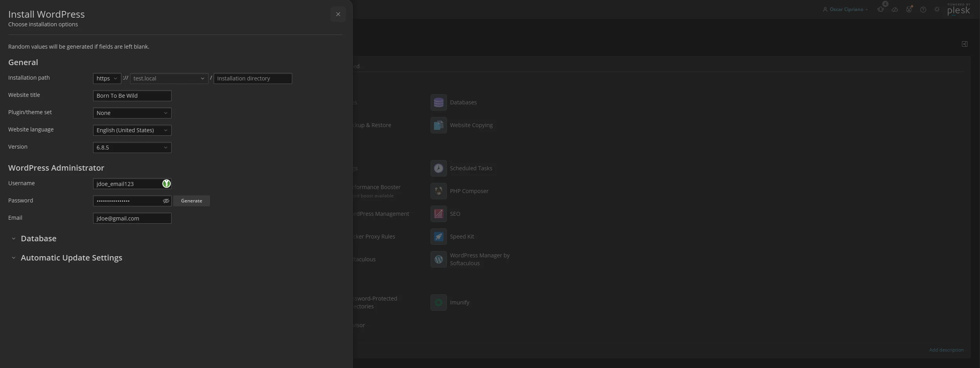Open Imunify gear icon
Viewport: 980px width, 368px height.
click(x=438, y=302)
